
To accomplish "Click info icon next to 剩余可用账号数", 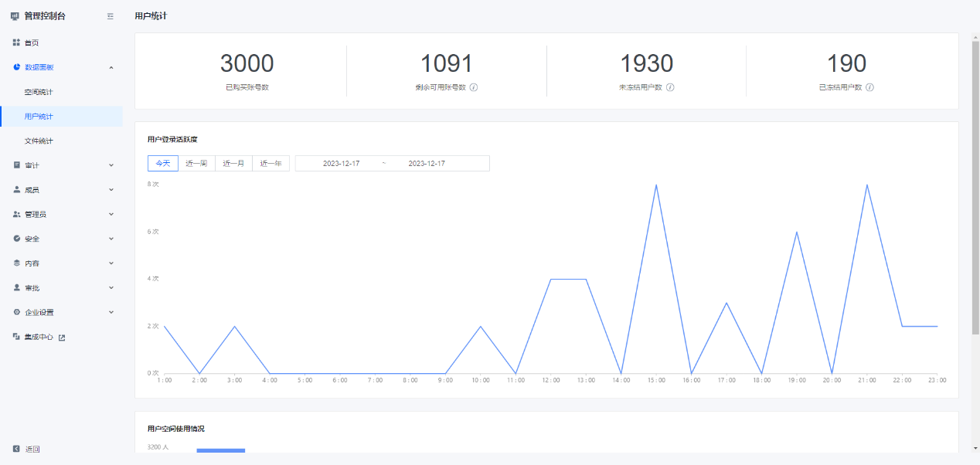I will click(474, 87).
